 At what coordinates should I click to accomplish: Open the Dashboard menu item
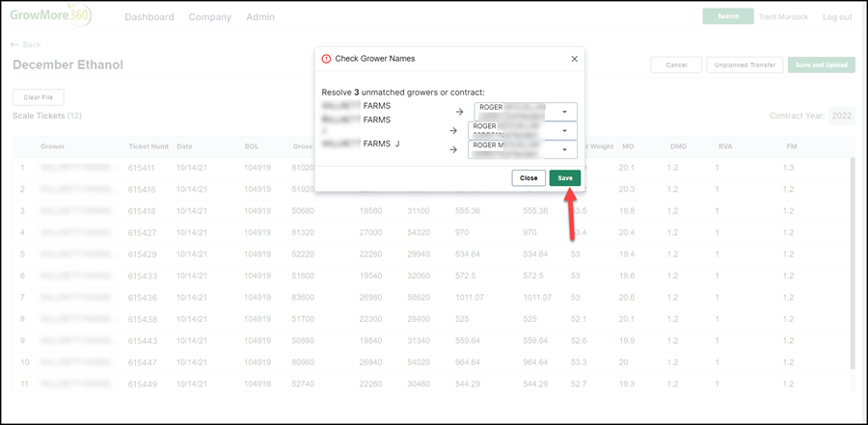[x=149, y=17]
